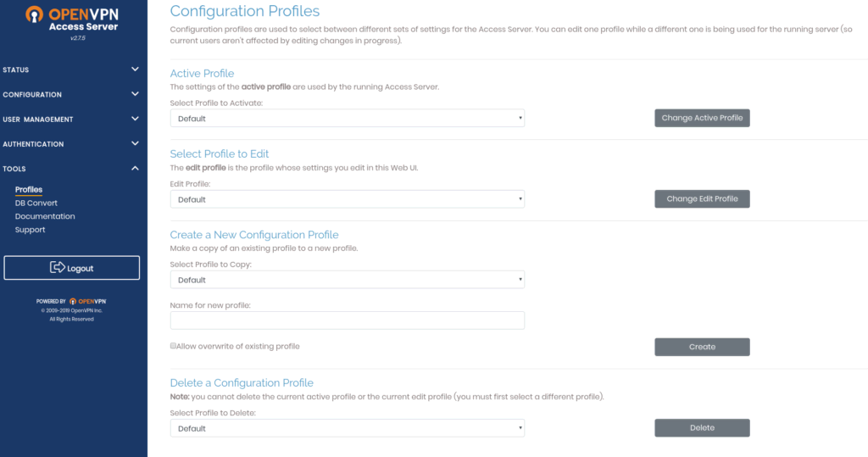The height and width of the screenshot is (457, 868).
Task: Open the Select Profile to Delete dropdown
Action: (x=347, y=428)
